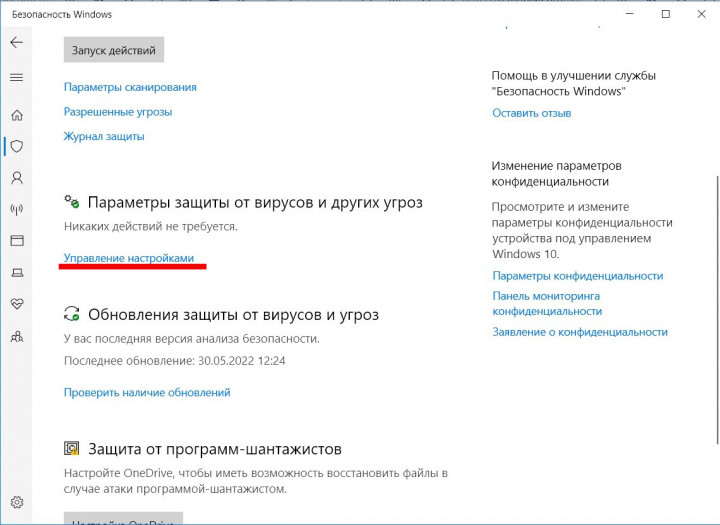
Task: Go back using the back arrow
Action: (x=16, y=43)
